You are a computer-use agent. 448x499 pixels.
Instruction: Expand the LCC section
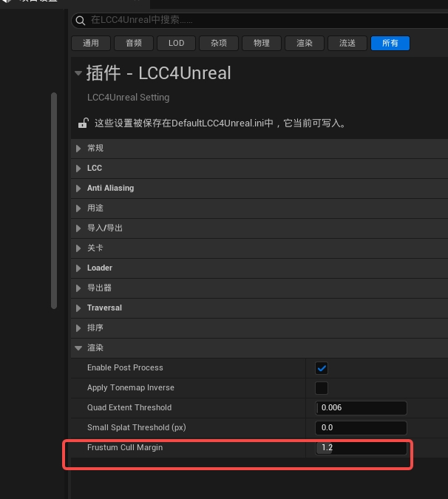coord(78,169)
